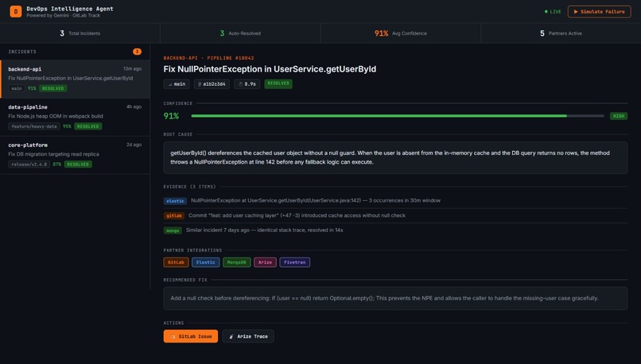
Task: Open the Arize Trace action
Action: pos(248,336)
